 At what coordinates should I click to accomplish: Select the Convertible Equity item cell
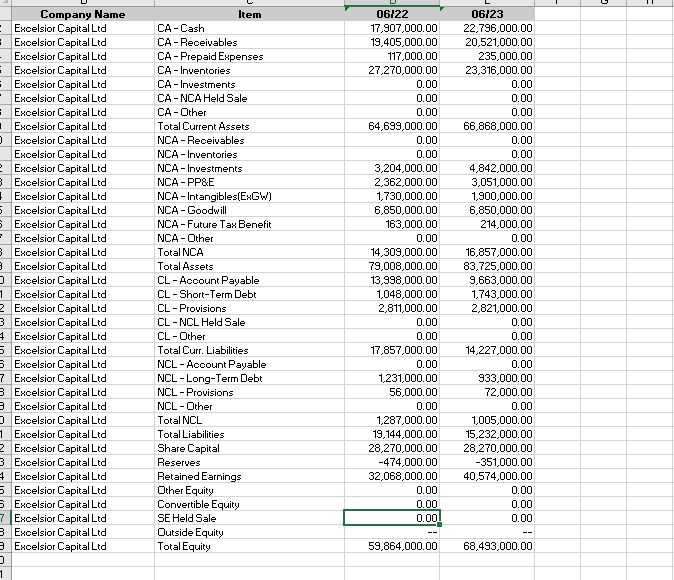[x=249, y=504]
